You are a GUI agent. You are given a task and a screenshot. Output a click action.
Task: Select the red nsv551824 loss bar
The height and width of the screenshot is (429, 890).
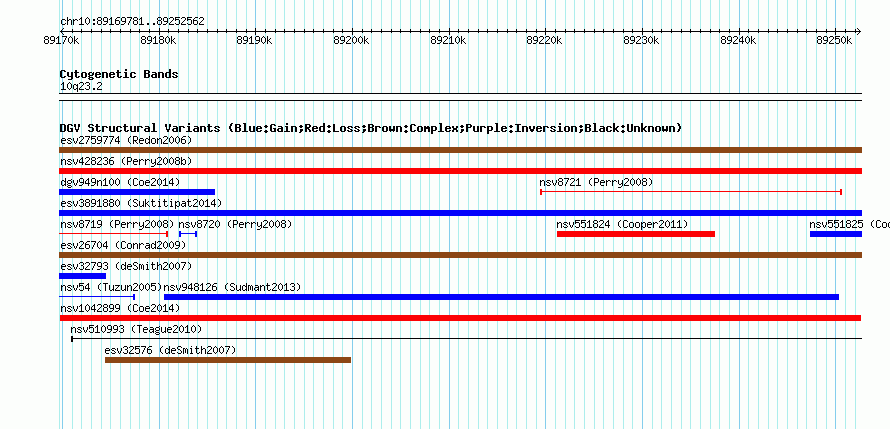(636, 234)
